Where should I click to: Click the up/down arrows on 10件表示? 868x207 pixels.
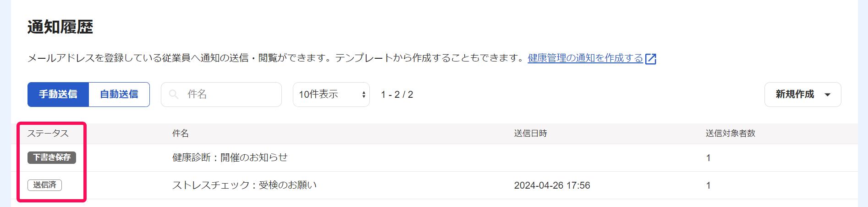click(x=364, y=95)
